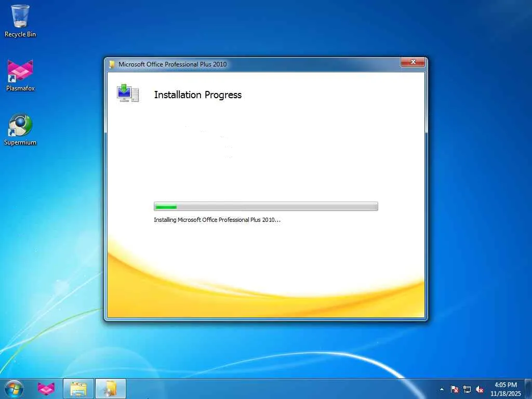Open Windows Explorer on the taskbar
The height and width of the screenshot is (399, 532).
[x=78, y=389]
